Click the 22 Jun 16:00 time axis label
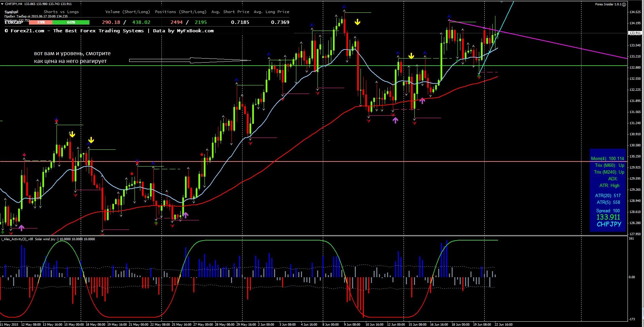Viewport: 644px width, 327px height. [503, 325]
